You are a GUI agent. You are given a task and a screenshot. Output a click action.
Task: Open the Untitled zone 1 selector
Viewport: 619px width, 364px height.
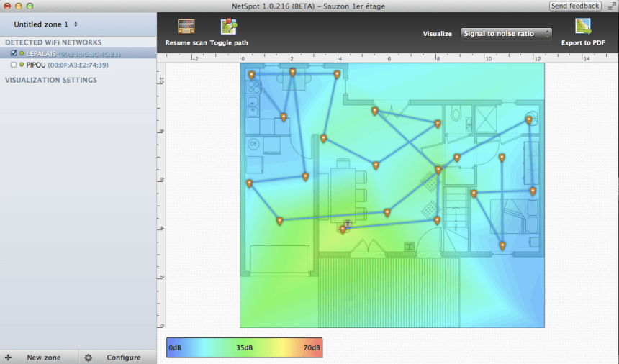pos(46,24)
